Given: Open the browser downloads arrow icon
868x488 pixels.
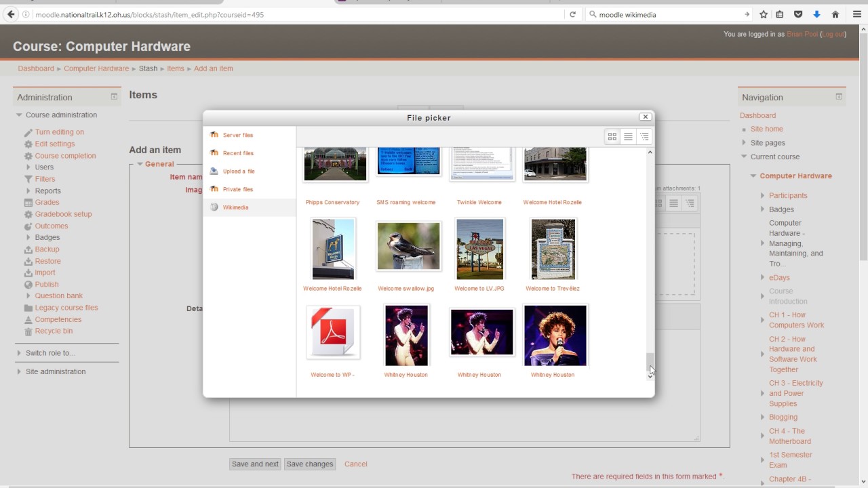Looking at the screenshot, I should point(817,14).
